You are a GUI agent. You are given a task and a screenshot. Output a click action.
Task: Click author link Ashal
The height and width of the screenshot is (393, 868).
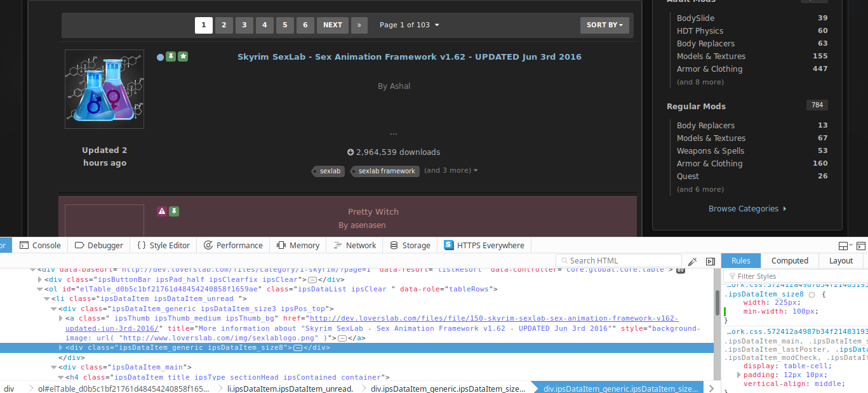400,86
